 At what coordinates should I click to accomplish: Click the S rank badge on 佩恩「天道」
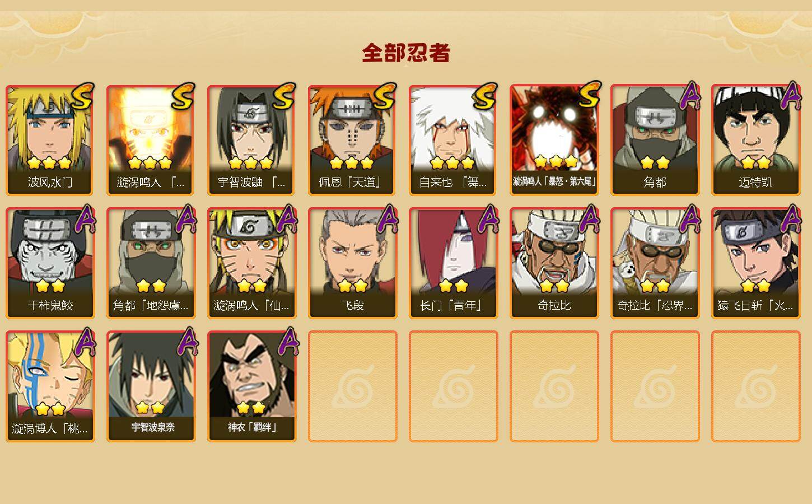click(385, 97)
